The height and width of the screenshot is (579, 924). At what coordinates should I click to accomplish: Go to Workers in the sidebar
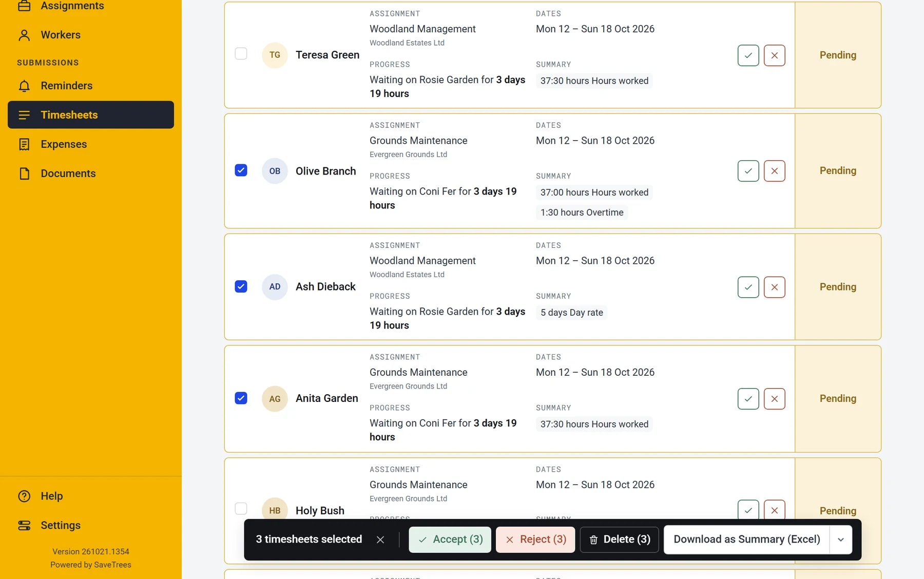coord(91,35)
